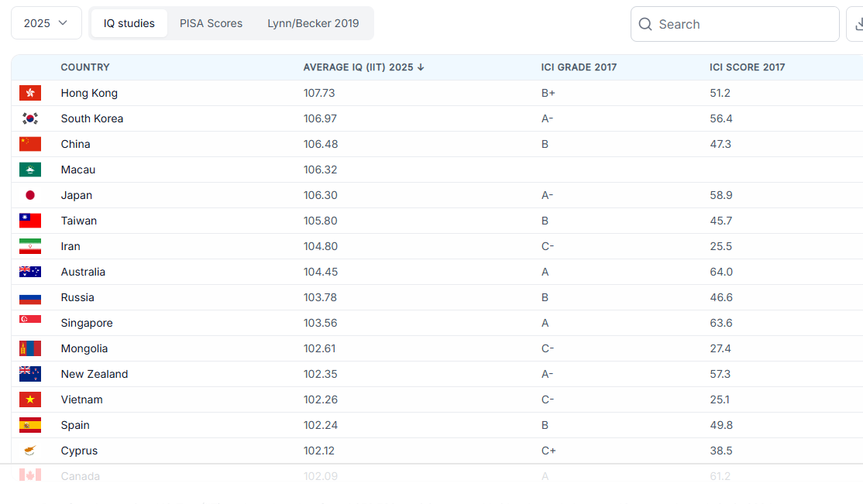Click Cyprus's ICI grade C+
Screen dimensions: 863x504
(548, 451)
